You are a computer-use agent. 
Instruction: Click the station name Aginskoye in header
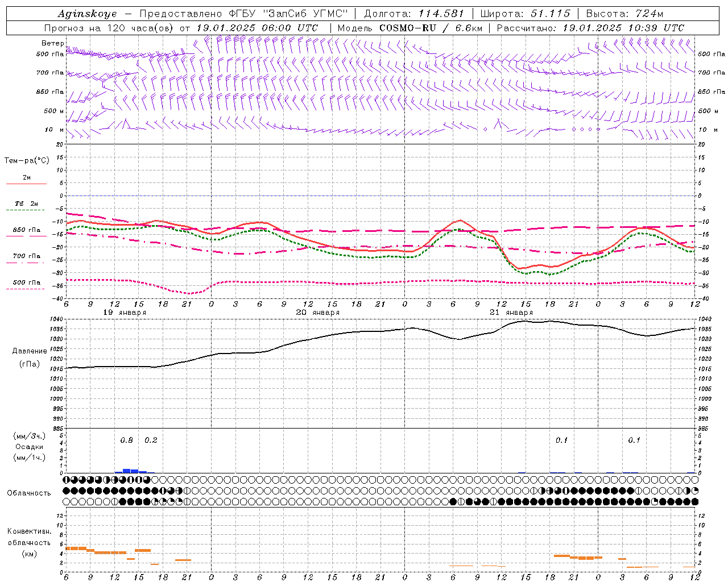pos(87,14)
